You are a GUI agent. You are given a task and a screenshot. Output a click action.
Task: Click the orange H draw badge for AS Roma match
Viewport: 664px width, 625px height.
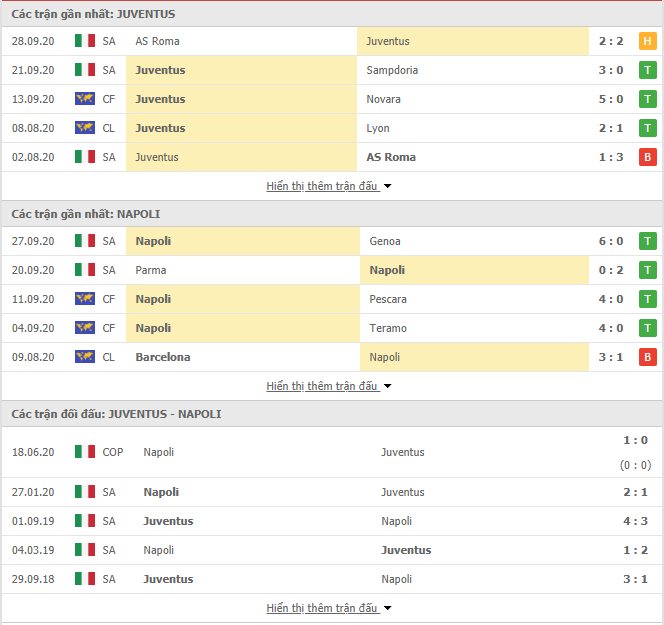pos(647,41)
